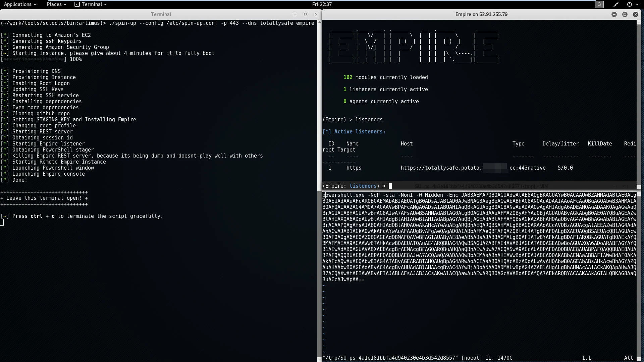This screenshot has width=644, height=362.
Task: Click 'Setting STAGING_KEY and Installing Empire' line
Action: [x=68, y=120]
